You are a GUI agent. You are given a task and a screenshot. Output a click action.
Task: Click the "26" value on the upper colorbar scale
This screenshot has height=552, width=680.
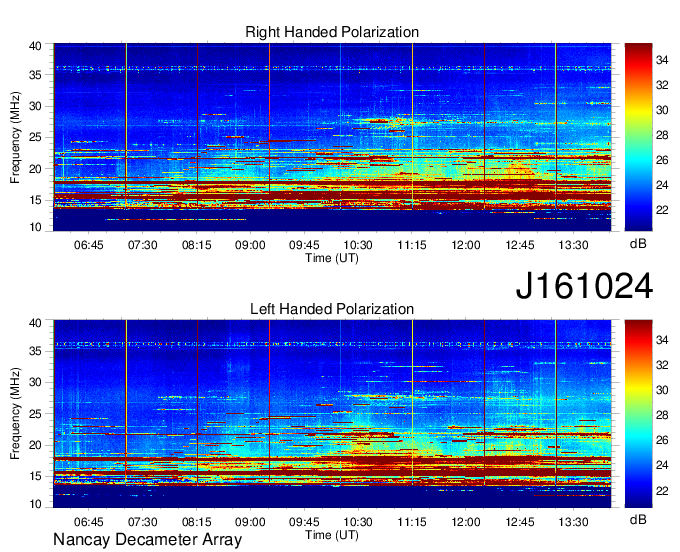[662, 160]
